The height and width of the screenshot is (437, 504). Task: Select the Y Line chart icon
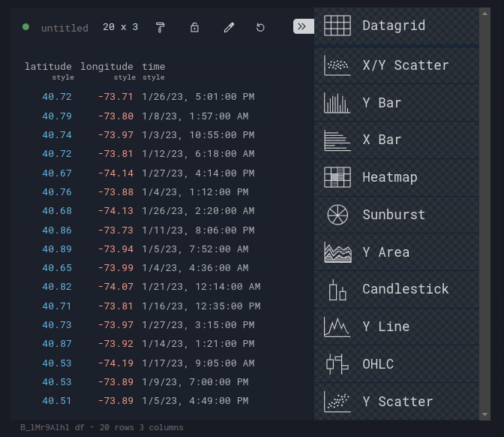[337, 327]
